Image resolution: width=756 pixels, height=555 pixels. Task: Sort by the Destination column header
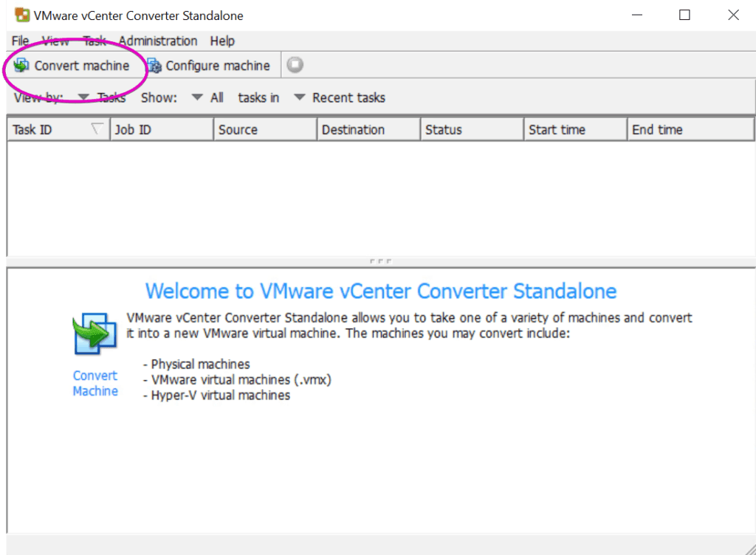(369, 130)
